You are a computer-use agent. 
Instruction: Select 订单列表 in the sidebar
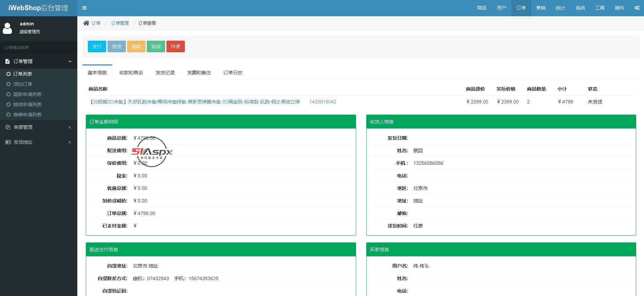[x=22, y=74]
